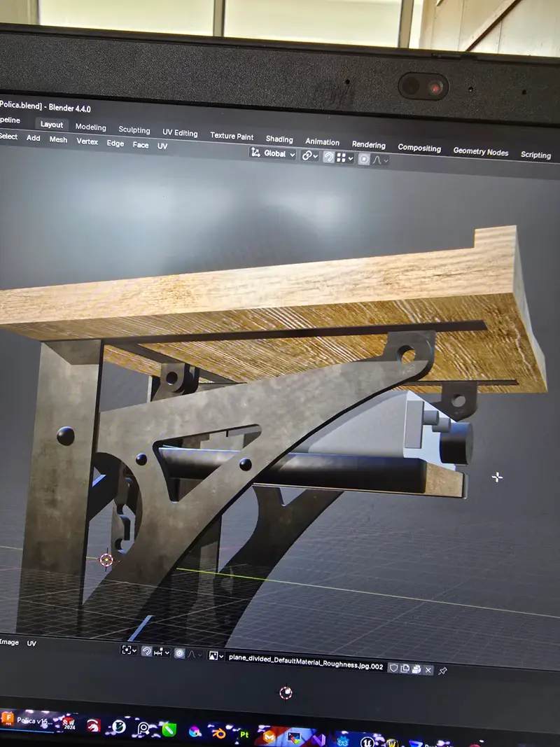Toggle snapping magnet in UV editor

pyautogui.click(x=147, y=651)
